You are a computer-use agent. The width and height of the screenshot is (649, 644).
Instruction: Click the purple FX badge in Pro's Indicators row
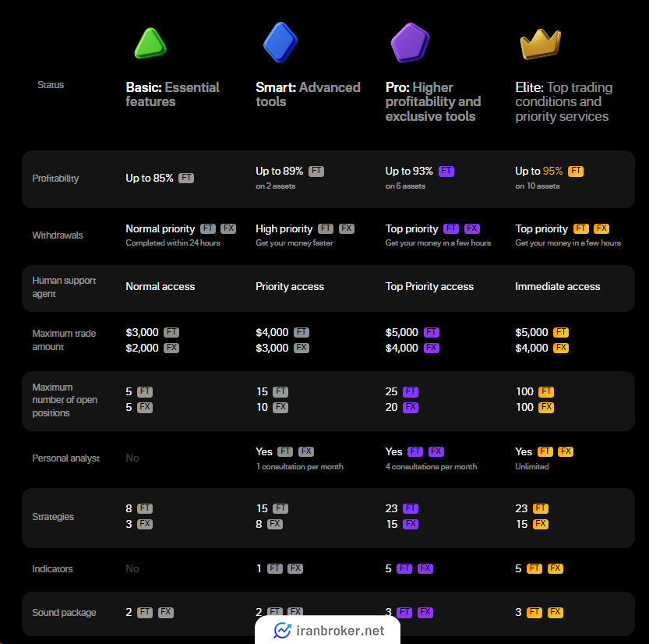click(x=425, y=568)
